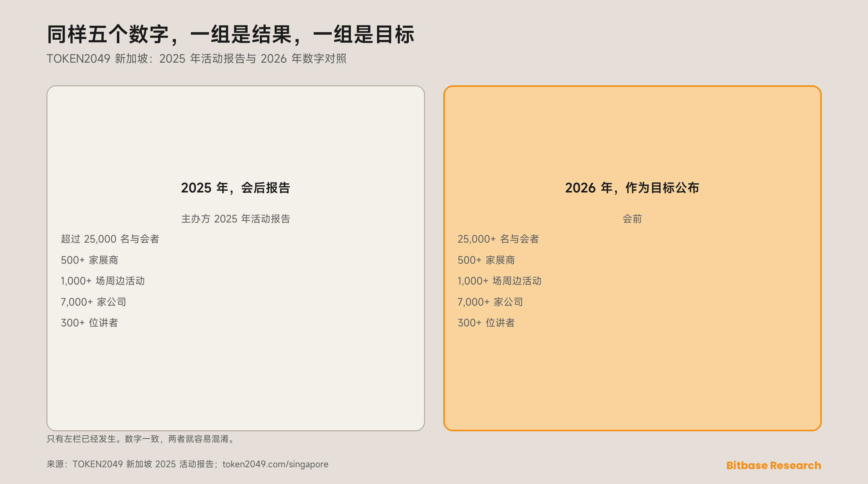Click the label 主办方 2025 年活动报告
The image size is (868, 484).
click(x=236, y=219)
